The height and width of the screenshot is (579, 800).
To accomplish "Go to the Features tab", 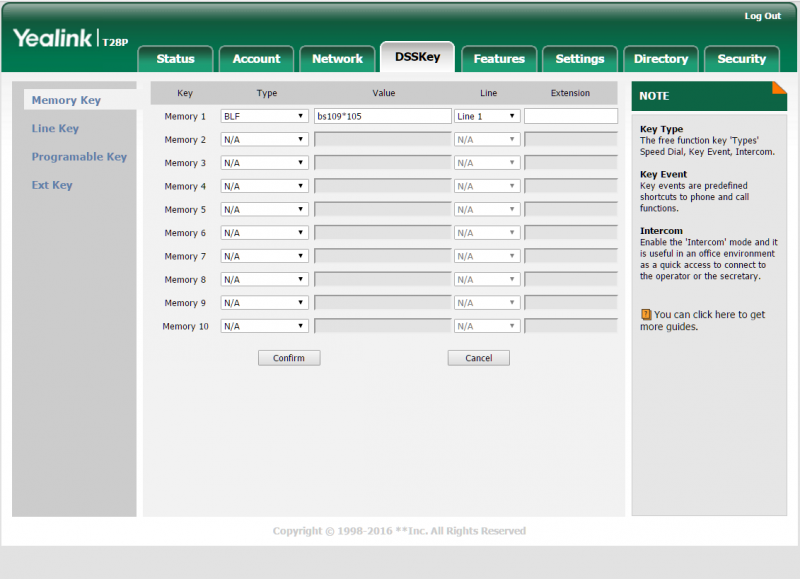I will click(499, 59).
